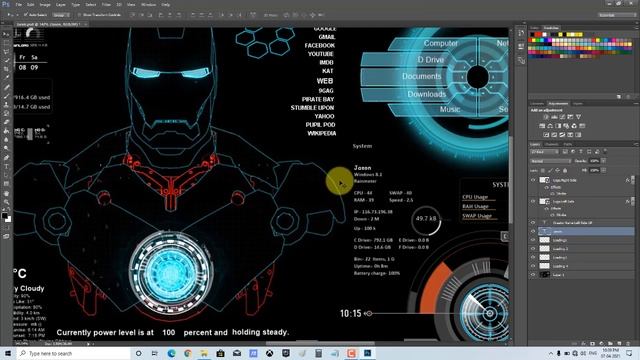Switch to the Channels tab
The height and width of the screenshot is (360, 640).
pos(551,144)
